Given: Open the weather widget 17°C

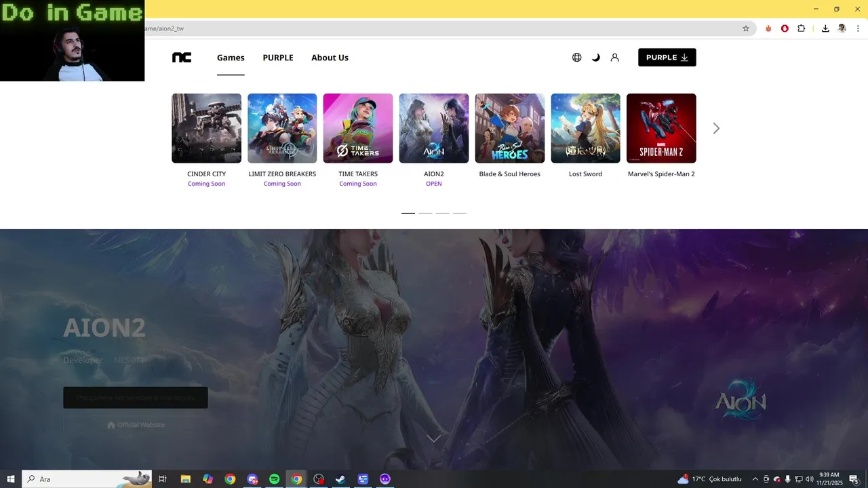Looking at the screenshot, I should tap(709, 479).
